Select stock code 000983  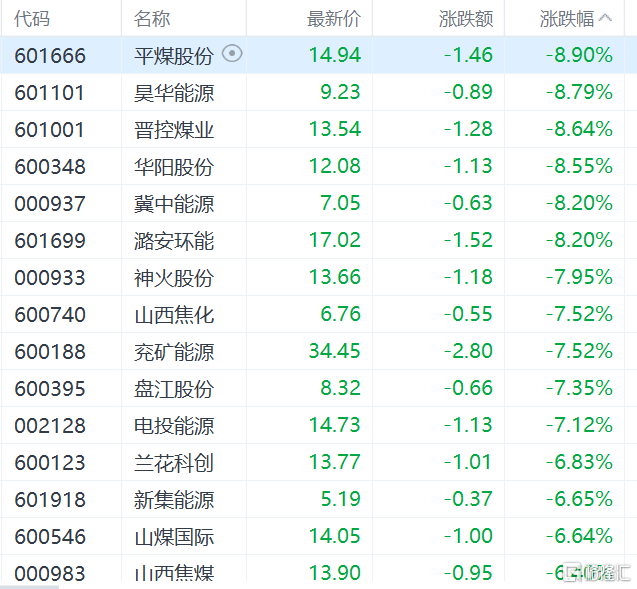(50, 573)
